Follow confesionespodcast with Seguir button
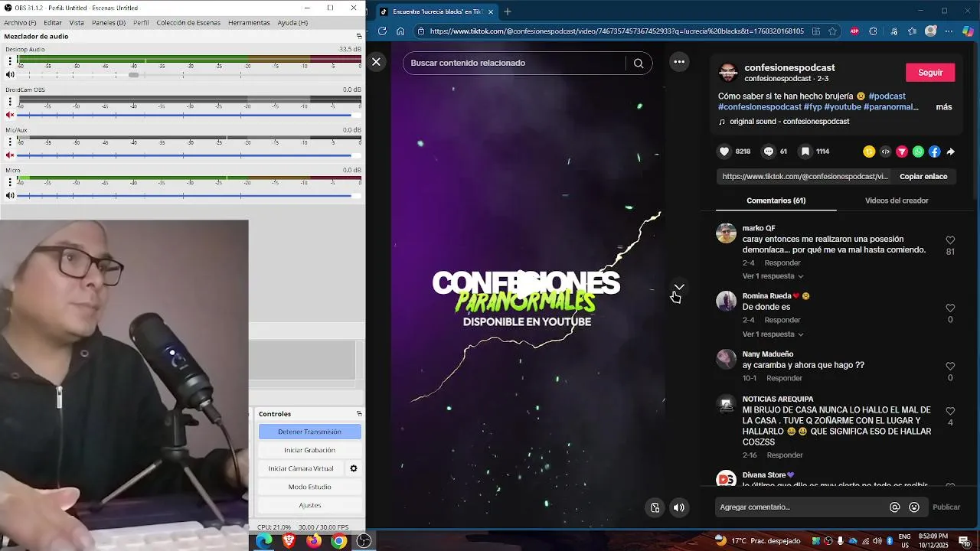Screen dimensions: 980x551 930,73
